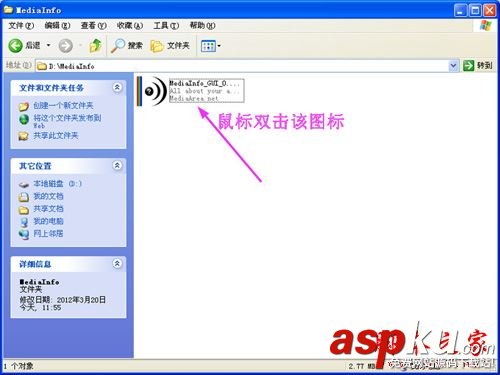Collapse the 文件和文件夹任务 panel
500x375 pixels.
117,88
